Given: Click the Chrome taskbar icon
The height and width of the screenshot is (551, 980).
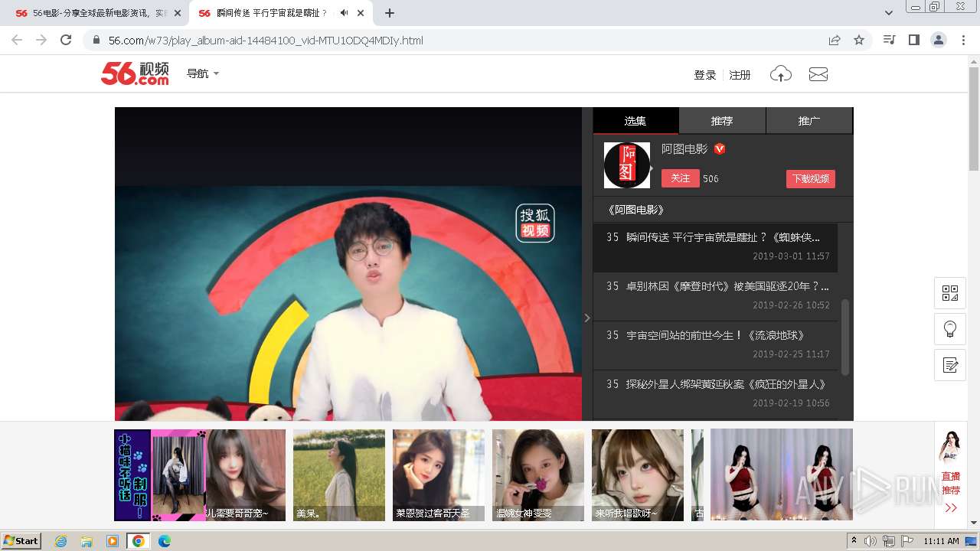Looking at the screenshot, I should pyautogui.click(x=139, y=541).
